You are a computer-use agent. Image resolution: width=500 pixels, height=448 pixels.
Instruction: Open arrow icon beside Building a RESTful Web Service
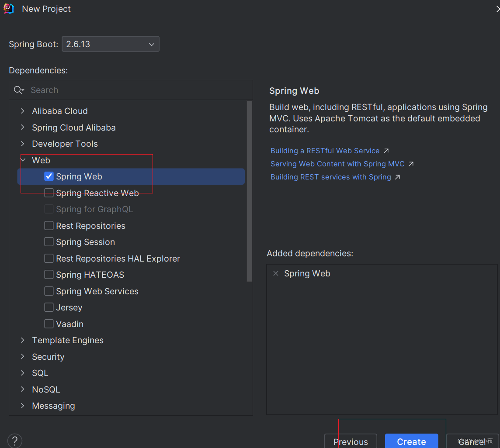[386, 151]
